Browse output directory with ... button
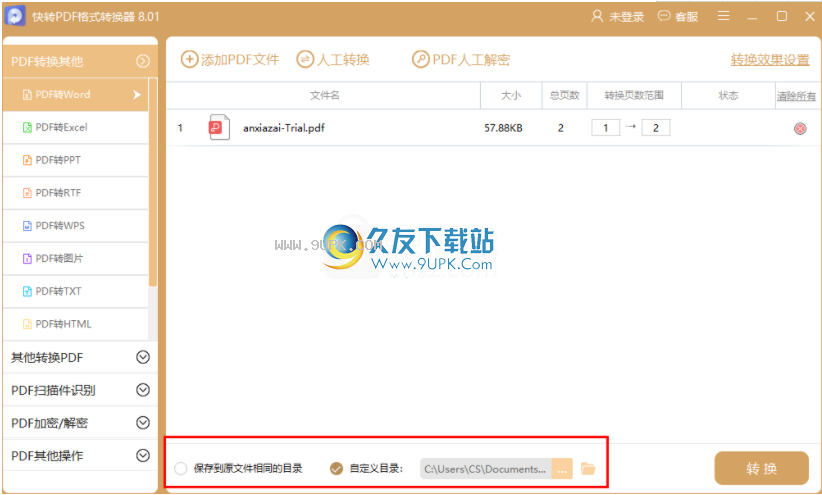Viewport: 822px width, 495px height. pyautogui.click(x=562, y=469)
